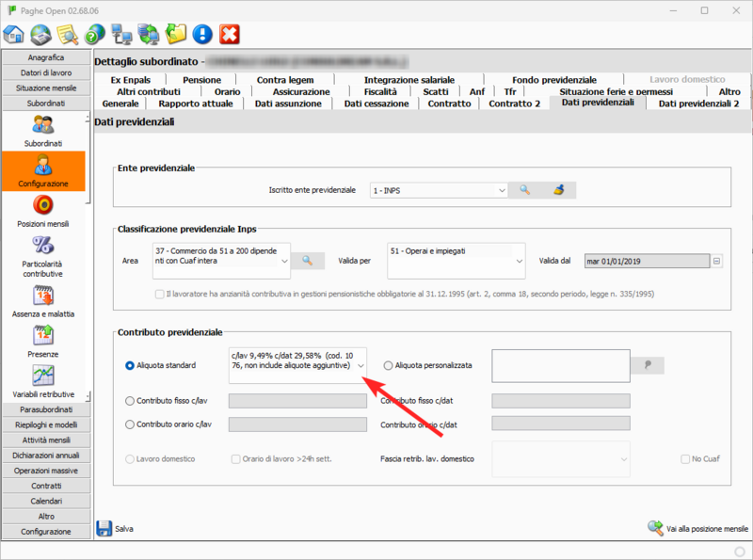This screenshot has height=560, width=753.
Task: Click the Salva button
Action: (x=115, y=529)
